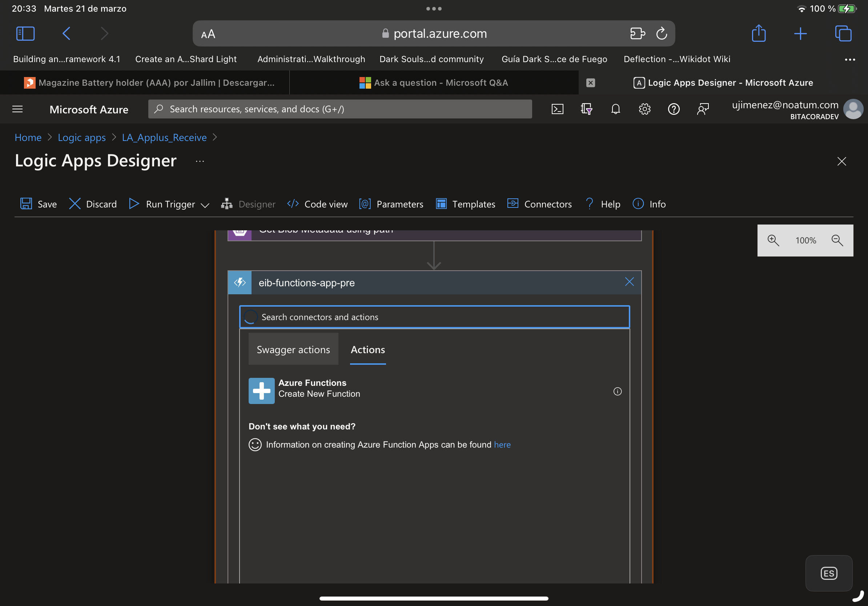
Task: Show all open tabs overview
Action: point(843,34)
